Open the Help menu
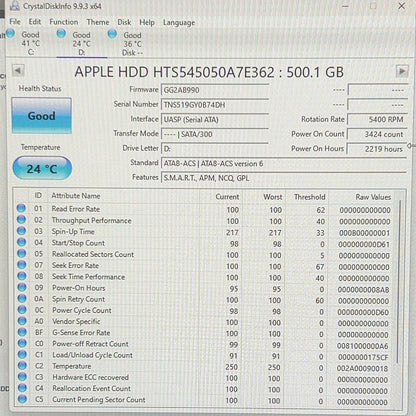 click(x=147, y=23)
